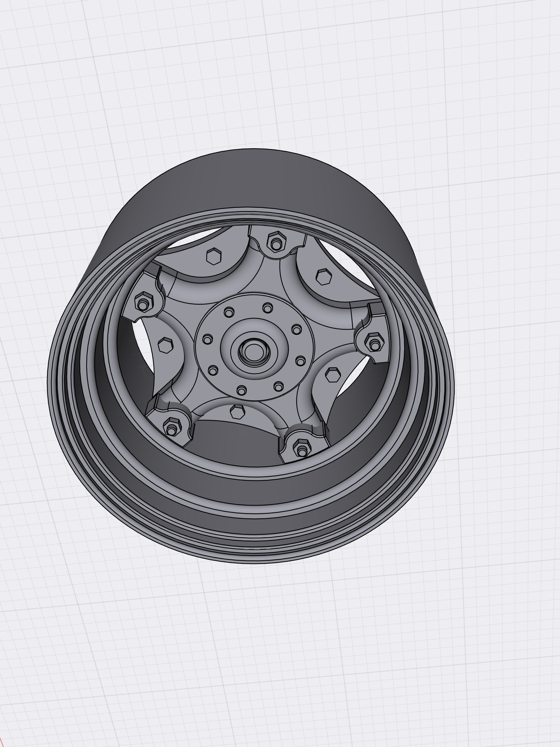The height and width of the screenshot is (747, 560).
Task: Select the leftmost rim bolt nut
Action: [143, 303]
